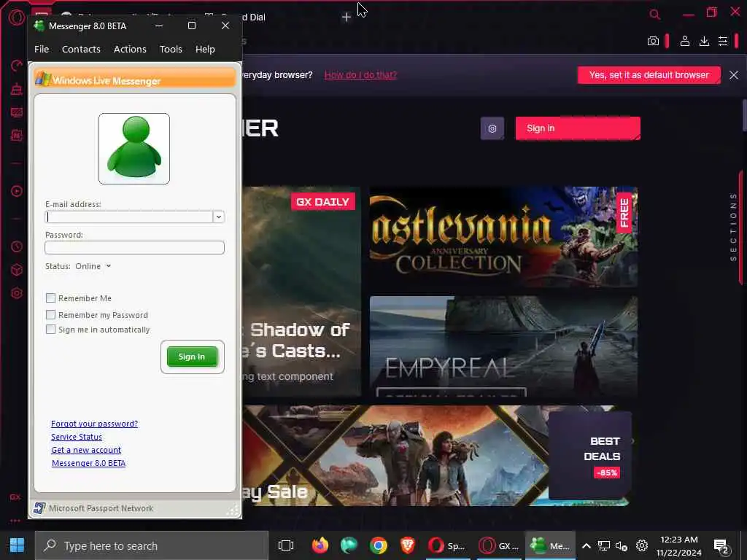
Task: Click the E-mail address input field
Action: [128, 217]
